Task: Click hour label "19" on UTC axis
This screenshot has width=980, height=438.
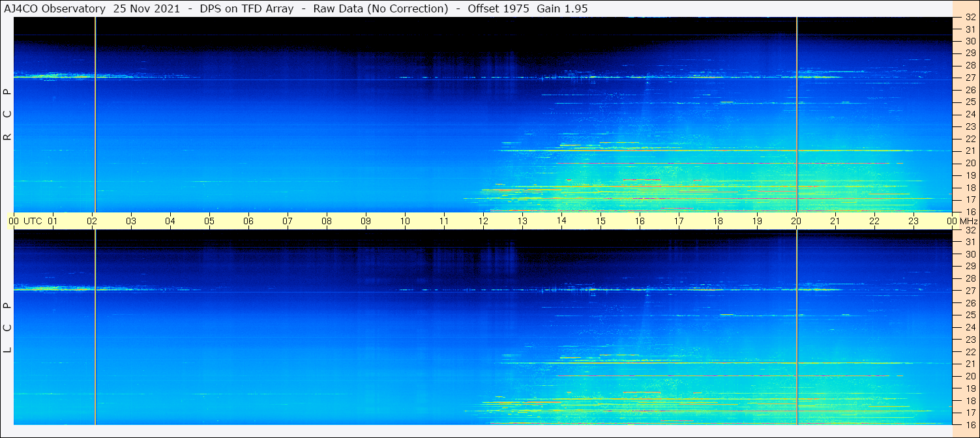Action: click(x=757, y=221)
